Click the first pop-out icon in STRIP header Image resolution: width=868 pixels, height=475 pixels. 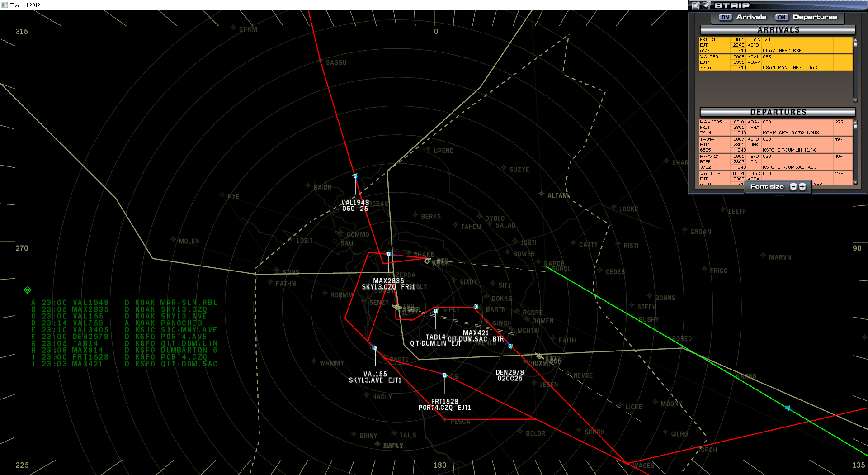pos(696,5)
